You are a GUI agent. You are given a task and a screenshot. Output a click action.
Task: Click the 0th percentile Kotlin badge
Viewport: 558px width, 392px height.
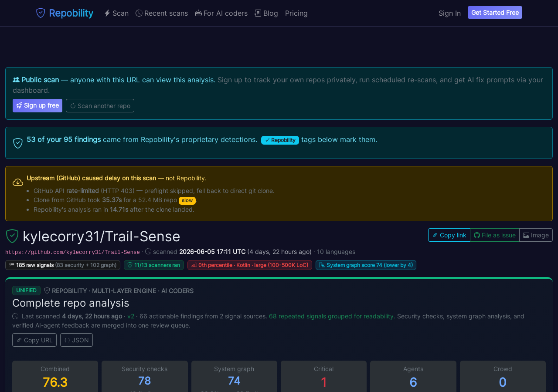coord(250,265)
